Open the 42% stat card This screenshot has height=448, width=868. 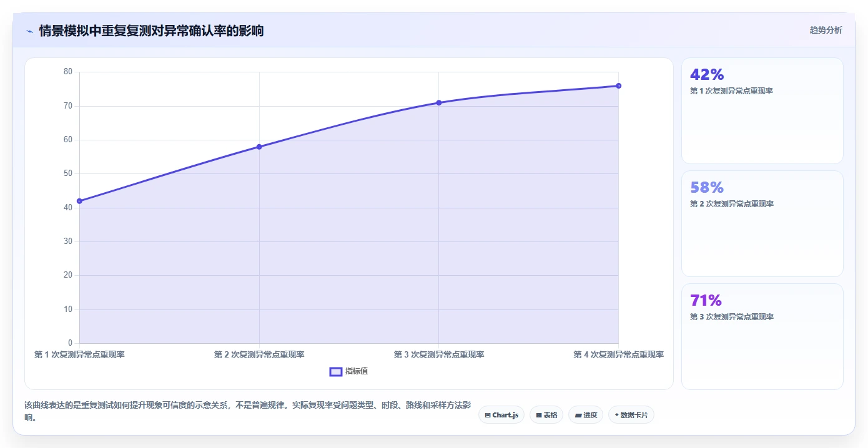(x=762, y=111)
